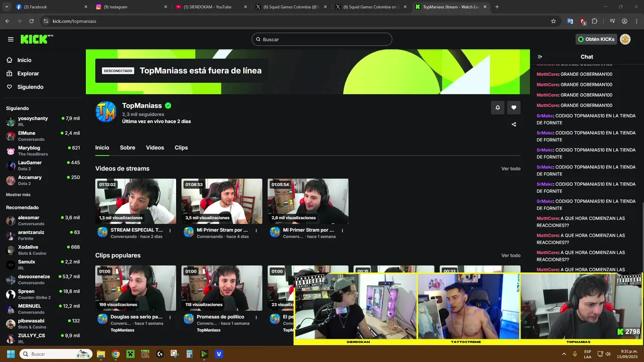
Task: Collapse the chat panel with the icon
Action: pyautogui.click(x=540, y=57)
